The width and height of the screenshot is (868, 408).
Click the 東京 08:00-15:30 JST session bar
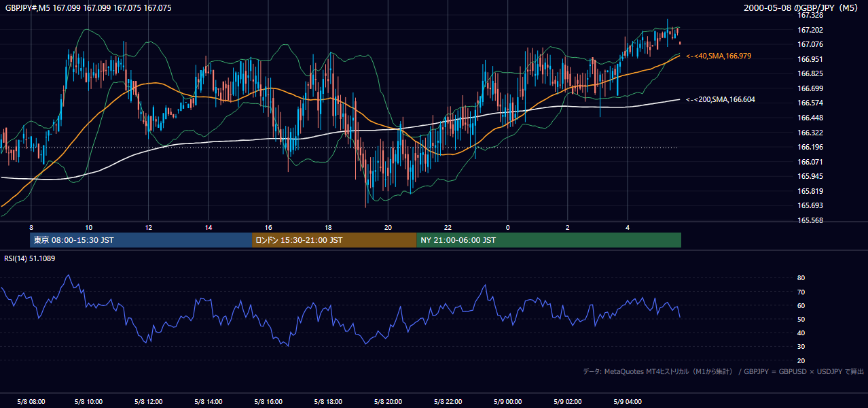(x=141, y=240)
